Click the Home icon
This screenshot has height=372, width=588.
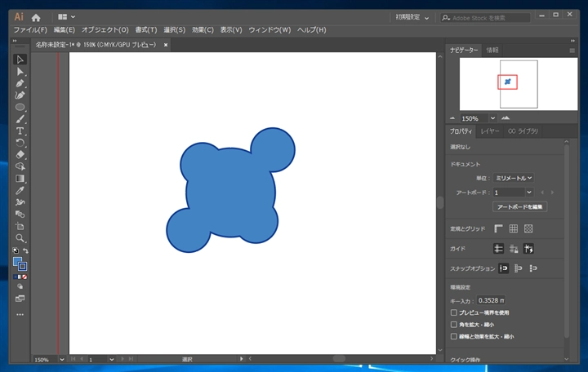[x=36, y=17]
